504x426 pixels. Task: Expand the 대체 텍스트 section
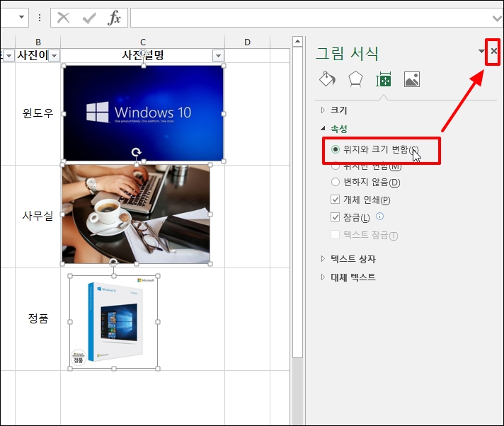coord(323,277)
